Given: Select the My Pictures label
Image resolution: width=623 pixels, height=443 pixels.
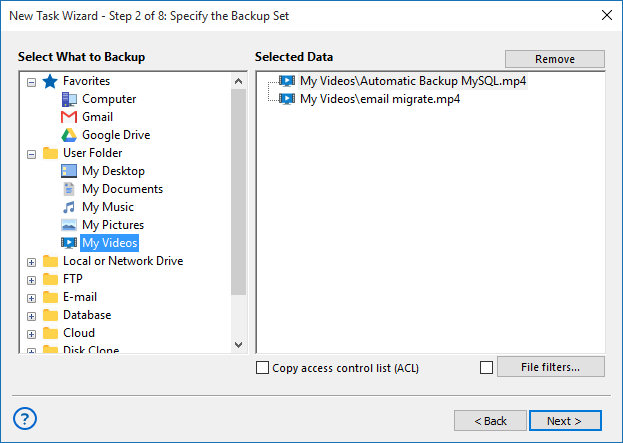Looking at the screenshot, I should [113, 225].
